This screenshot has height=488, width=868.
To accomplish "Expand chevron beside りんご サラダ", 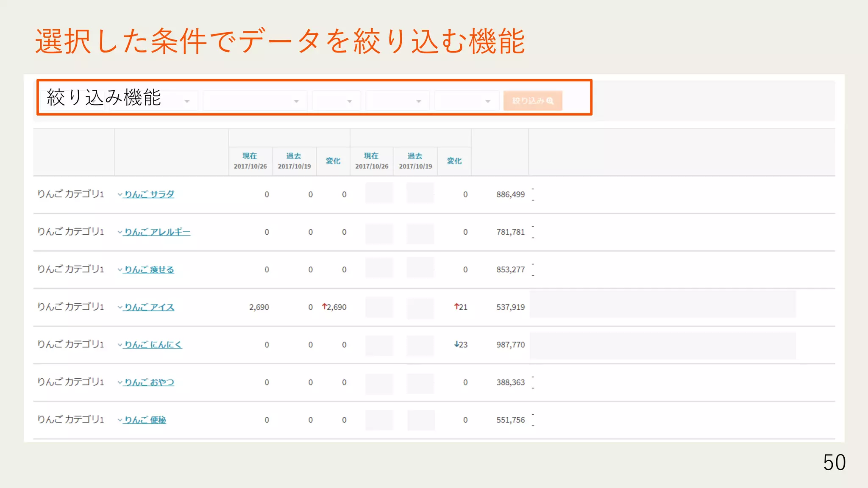I will pos(120,195).
